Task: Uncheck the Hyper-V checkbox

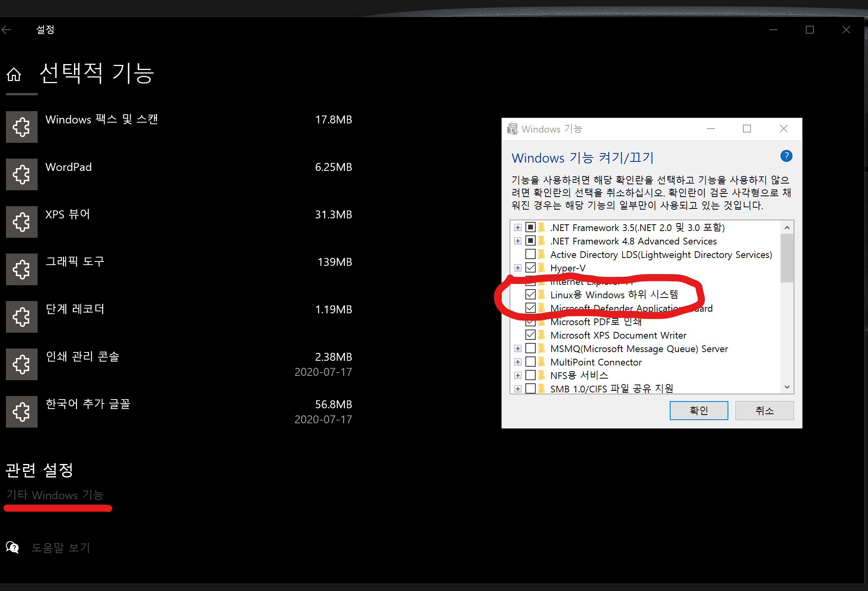Action: 531,268
